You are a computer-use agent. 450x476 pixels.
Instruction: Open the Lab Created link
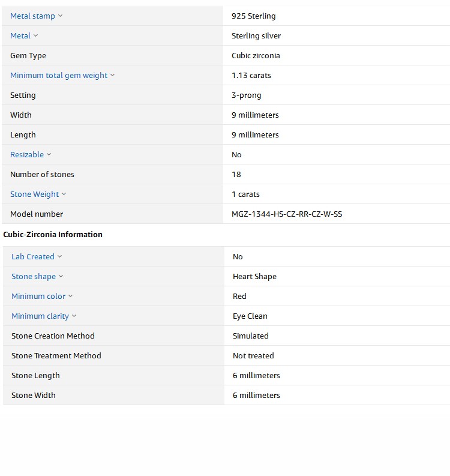[33, 257]
